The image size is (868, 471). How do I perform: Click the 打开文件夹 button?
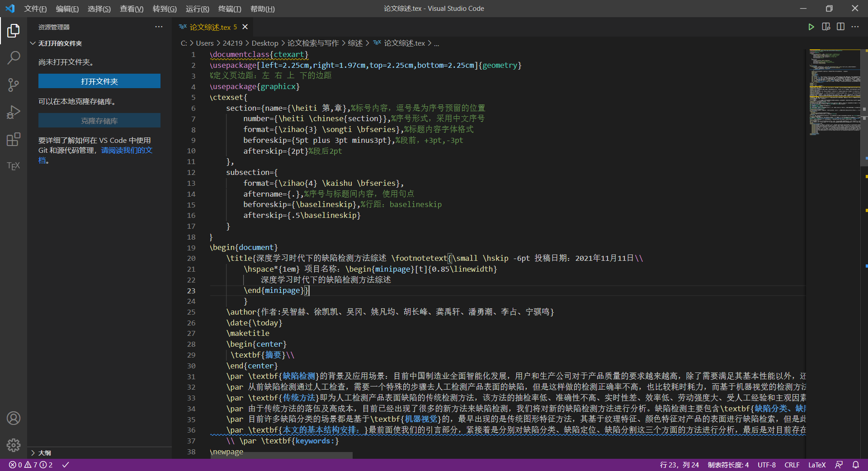99,81
